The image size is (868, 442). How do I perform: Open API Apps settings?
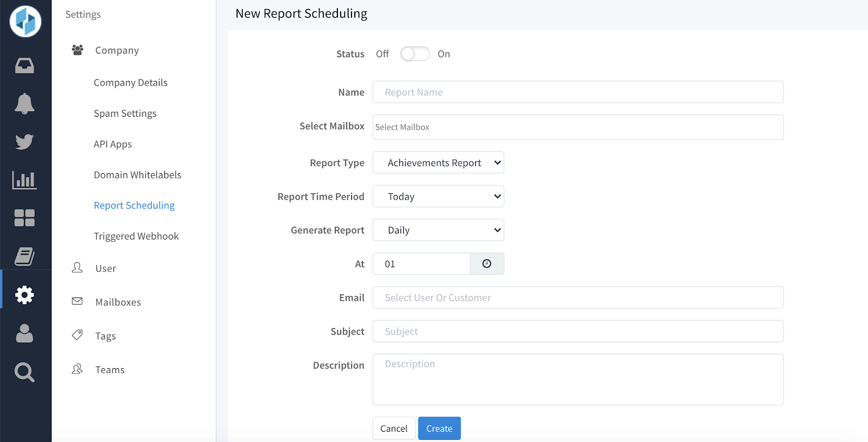point(113,144)
